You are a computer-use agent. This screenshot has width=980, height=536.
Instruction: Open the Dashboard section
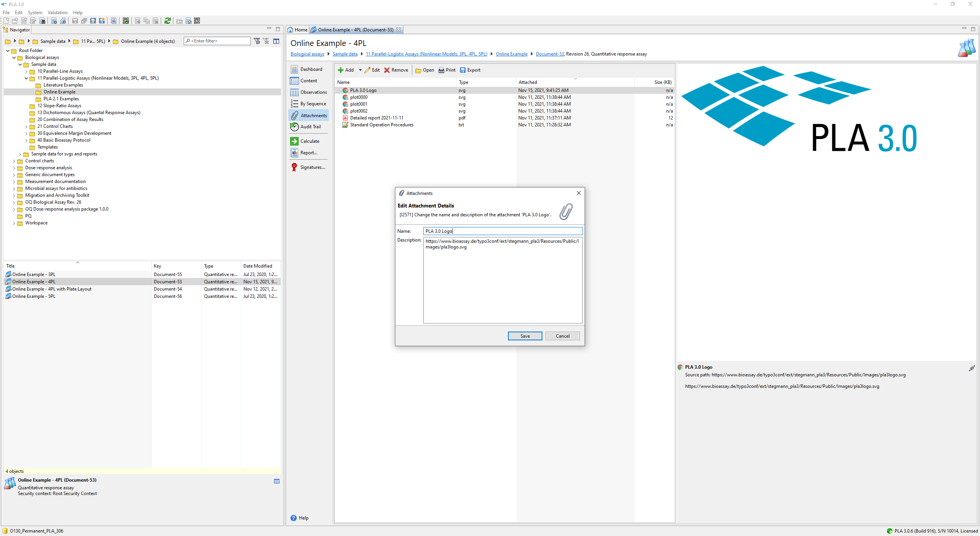309,69
